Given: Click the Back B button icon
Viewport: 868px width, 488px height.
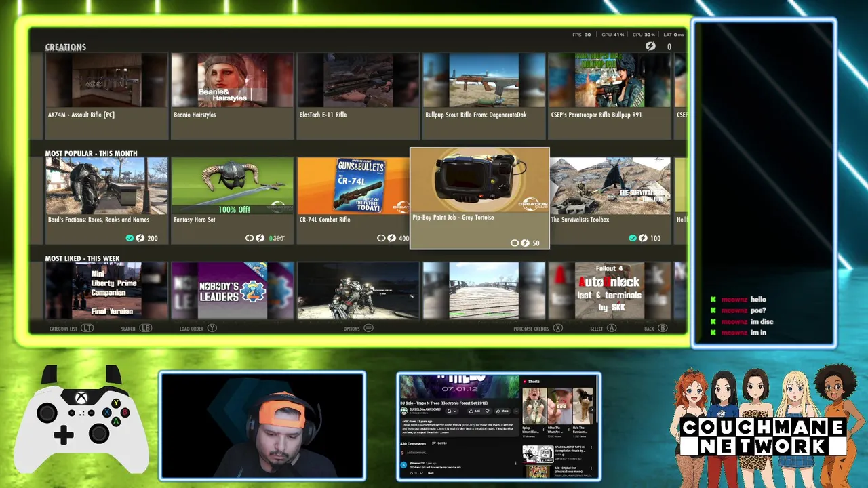Looking at the screenshot, I should [x=663, y=328].
